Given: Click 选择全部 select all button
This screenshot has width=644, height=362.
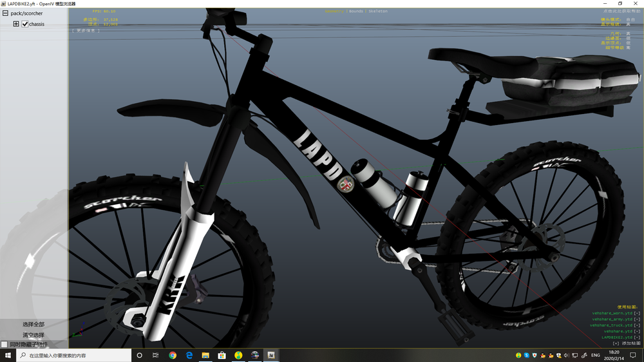Looking at the screenshot, I should click(x=33, y=324).
